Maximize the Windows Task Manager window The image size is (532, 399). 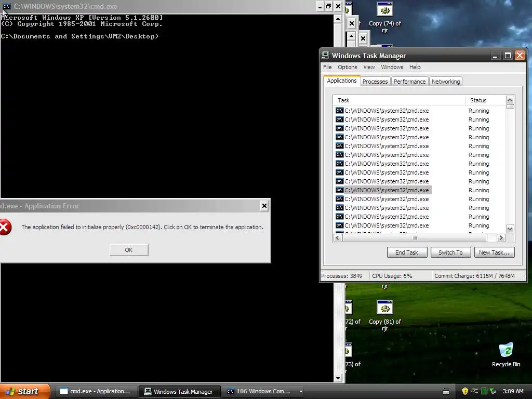coord(508,55)
